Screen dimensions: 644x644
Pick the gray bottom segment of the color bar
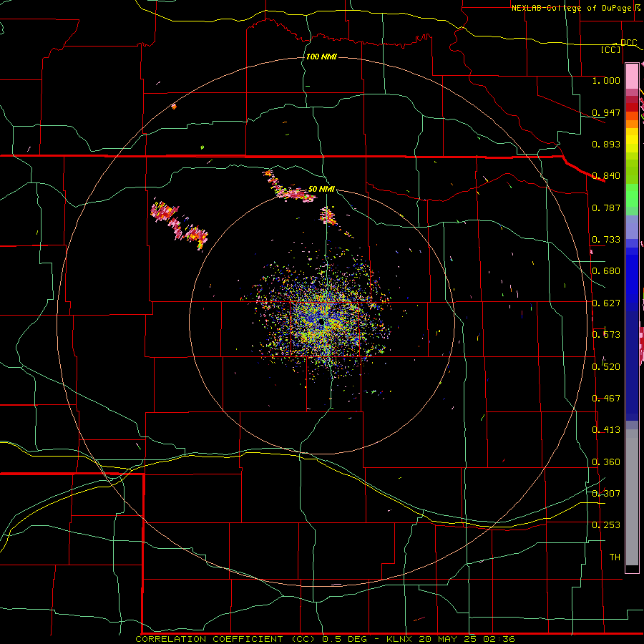point(632,497)
